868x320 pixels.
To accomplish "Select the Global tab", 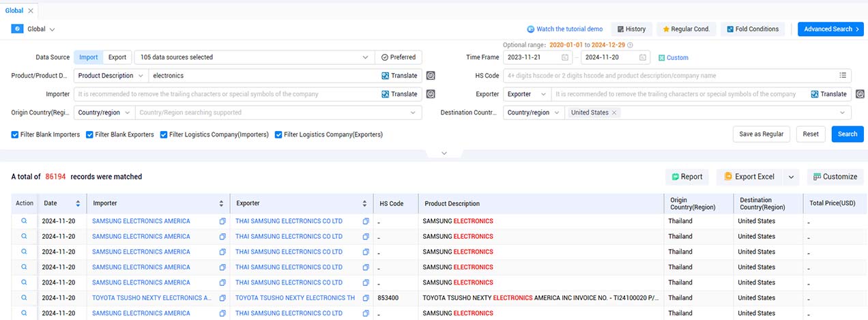I will (14, 10).
